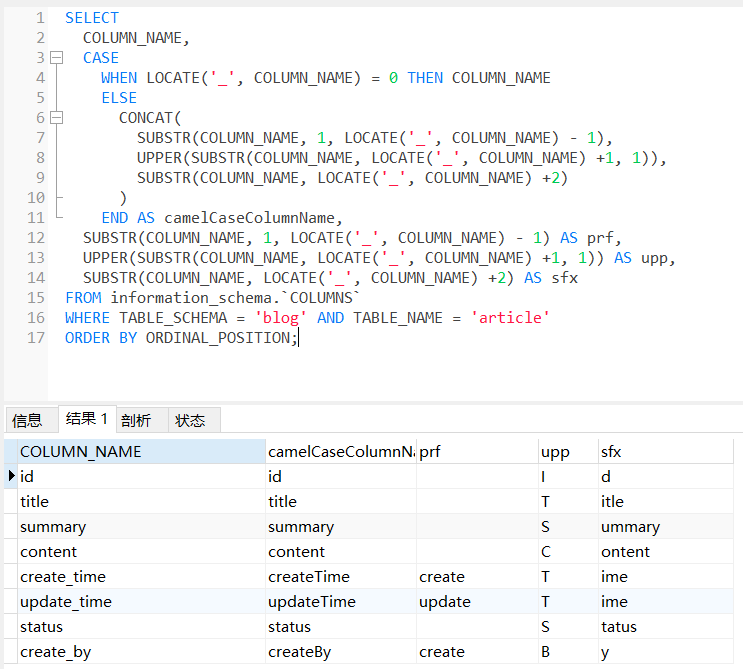Viewport: 743px width, 669px height.
Task: Click the information_schema.`COLUMNS` table reference
Action: coord(235,298)
